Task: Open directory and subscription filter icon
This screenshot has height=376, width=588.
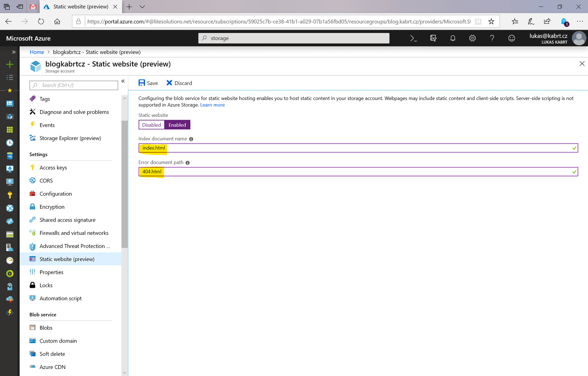Action: point(433,38)
